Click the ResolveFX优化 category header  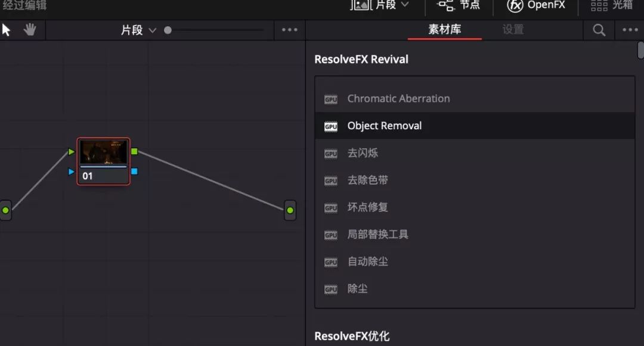pos(352,336)
